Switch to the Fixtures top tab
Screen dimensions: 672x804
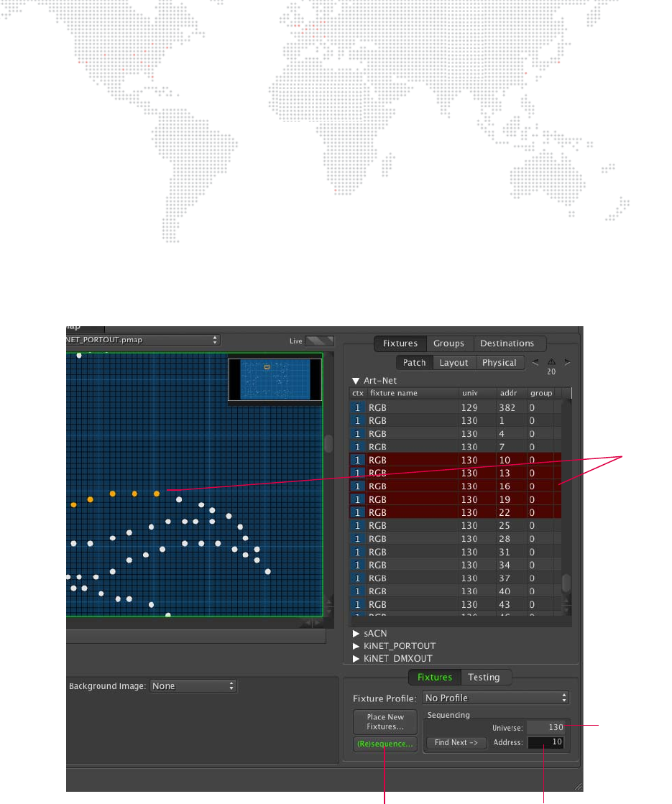[x=400, y=343]
